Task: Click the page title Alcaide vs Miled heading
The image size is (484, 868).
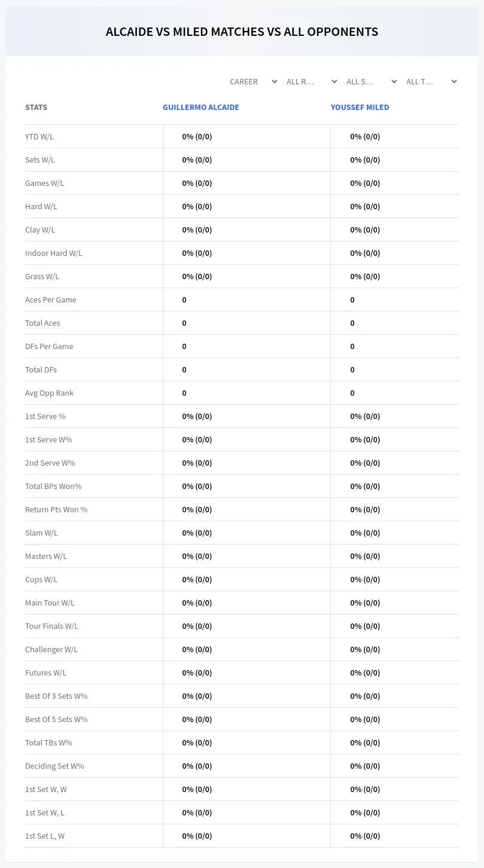Action: point(242,32)
